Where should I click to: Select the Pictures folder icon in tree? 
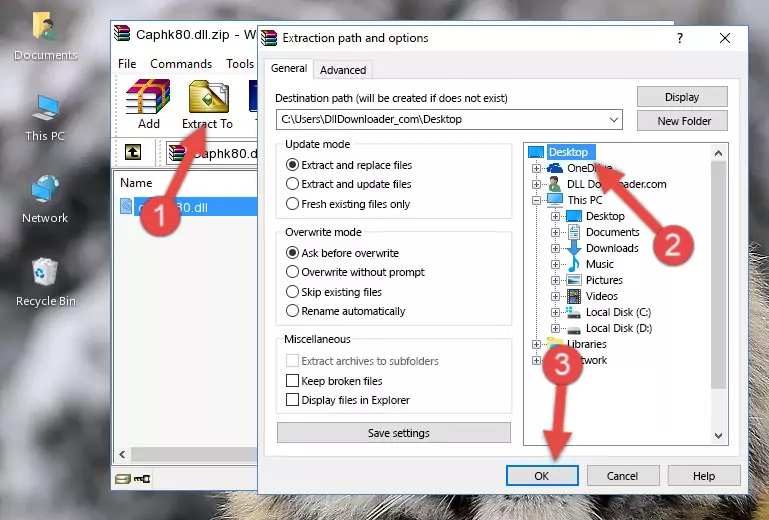tap(574, 280)
